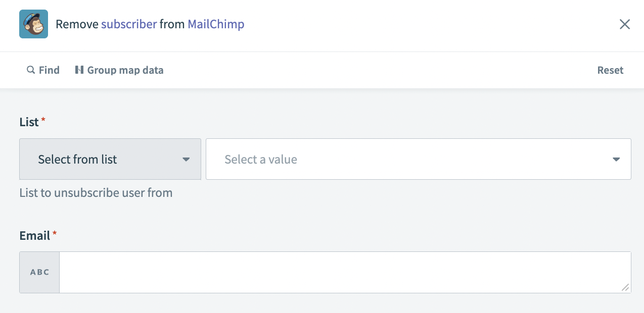The height and width of the screenshot is (313, 644).
Task: Click the List field label
Action: [x=28, y=122]
